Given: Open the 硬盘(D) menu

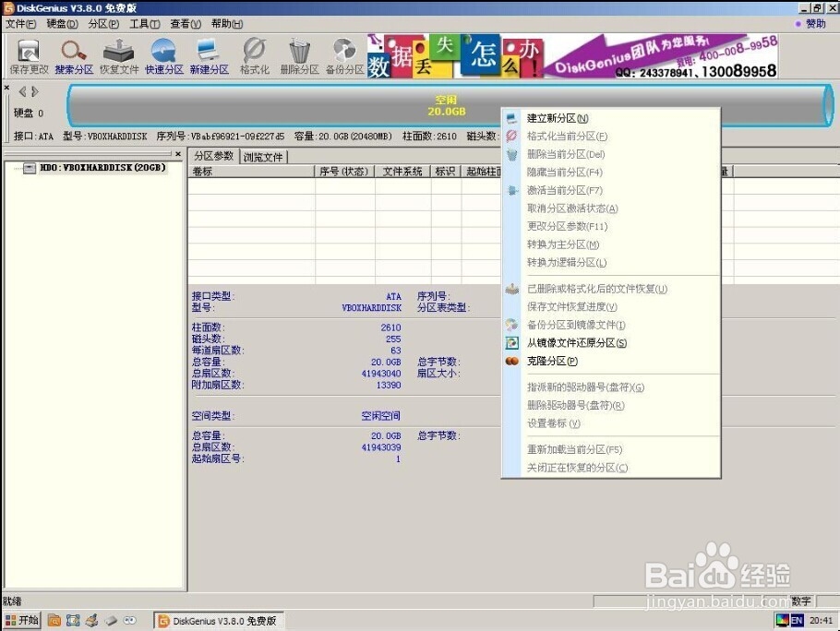Looking at the screenshot, I should tap(62, 24).
